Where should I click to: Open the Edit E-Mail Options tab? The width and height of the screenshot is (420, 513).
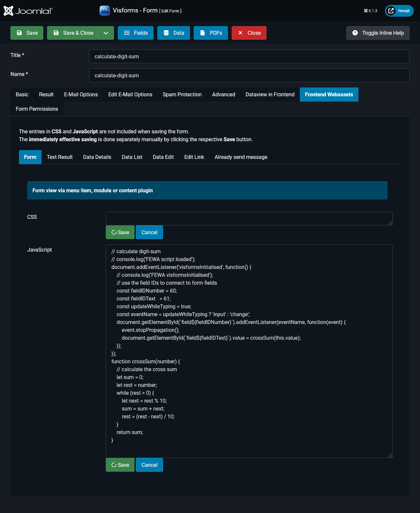130,94
